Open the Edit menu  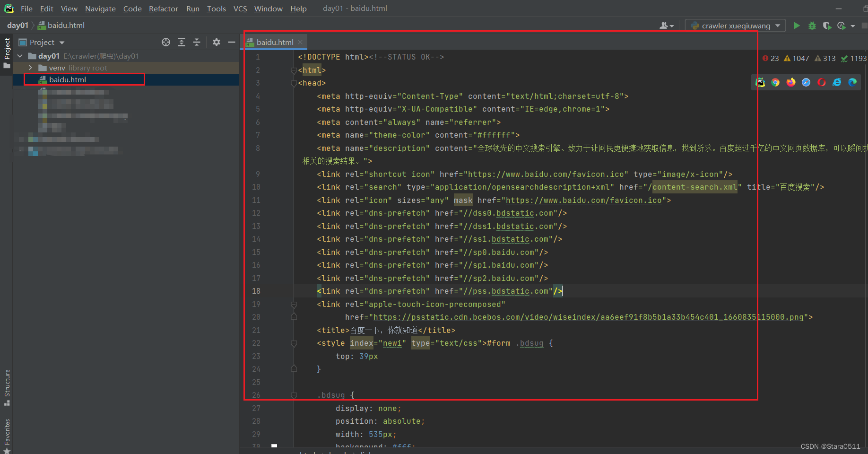tap(47, 9)
